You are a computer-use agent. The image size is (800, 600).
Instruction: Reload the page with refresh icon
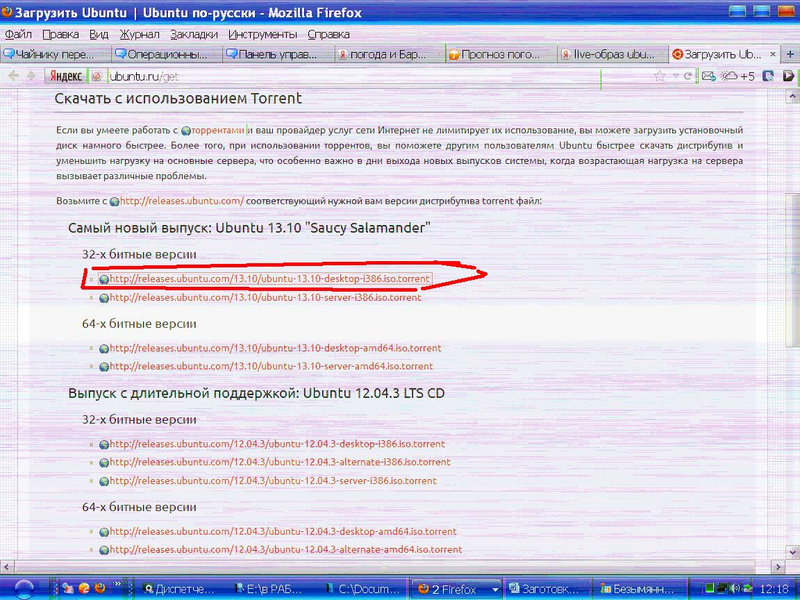coord(689,76)
